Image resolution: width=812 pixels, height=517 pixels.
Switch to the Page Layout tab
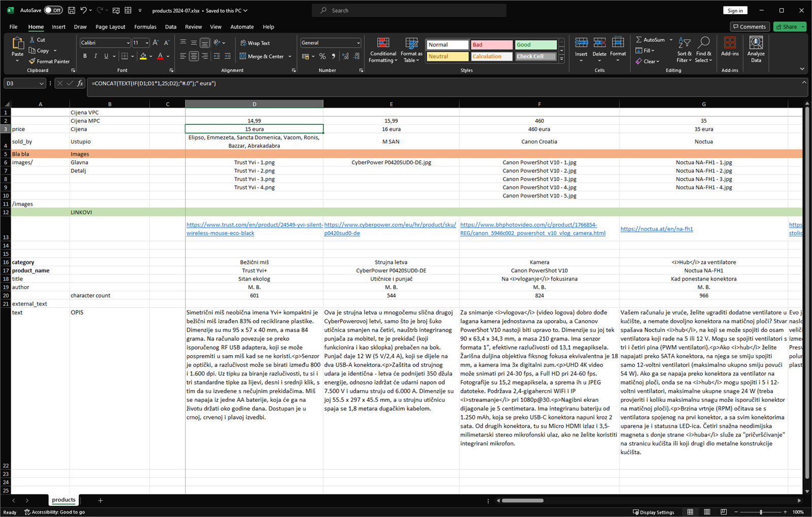click(x=110, y=27)
